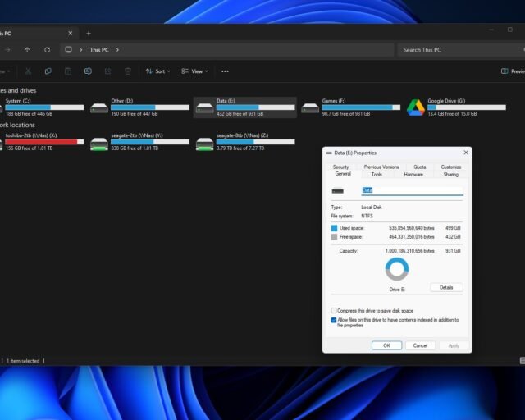Viewport: 525px width, 420px height.
Task: Switch to the Customize tab
Action: point(451,167)
